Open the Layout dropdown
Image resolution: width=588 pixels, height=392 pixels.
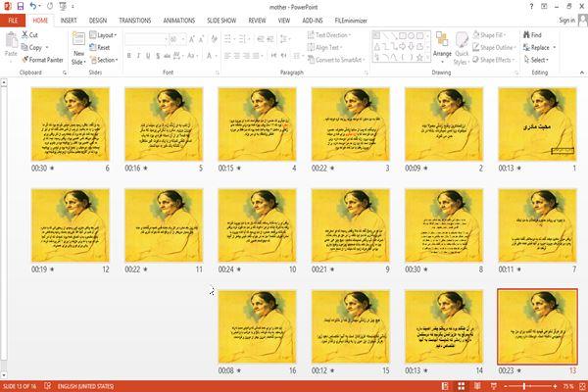[103, 35]
